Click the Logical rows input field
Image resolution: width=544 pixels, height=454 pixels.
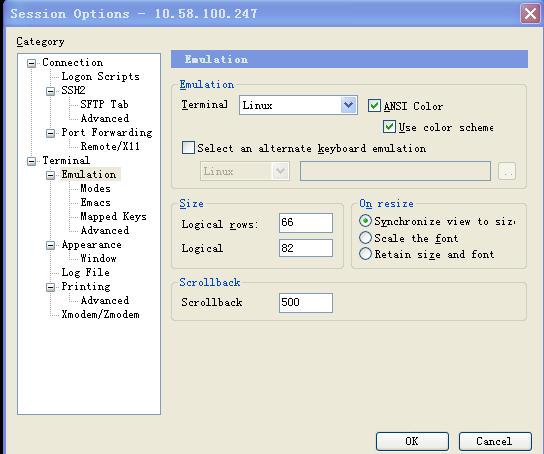click(x=306, y=223)
